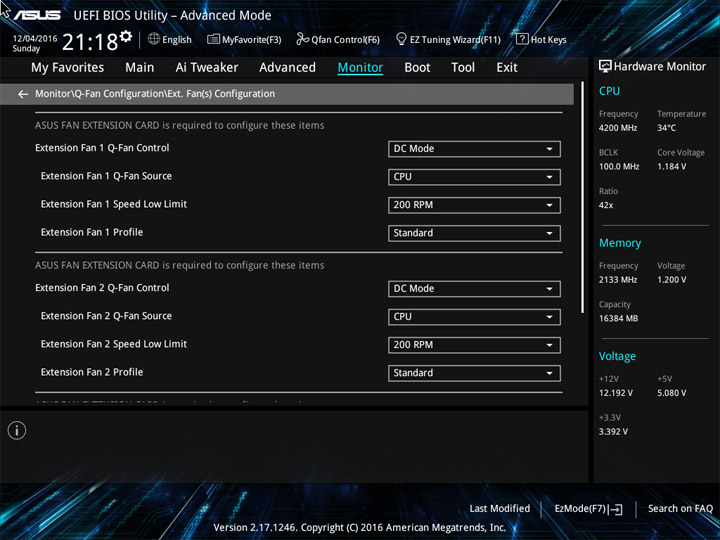Select Extension Fan 2 Profile label
720x540 pixels.
coord(92,372)
